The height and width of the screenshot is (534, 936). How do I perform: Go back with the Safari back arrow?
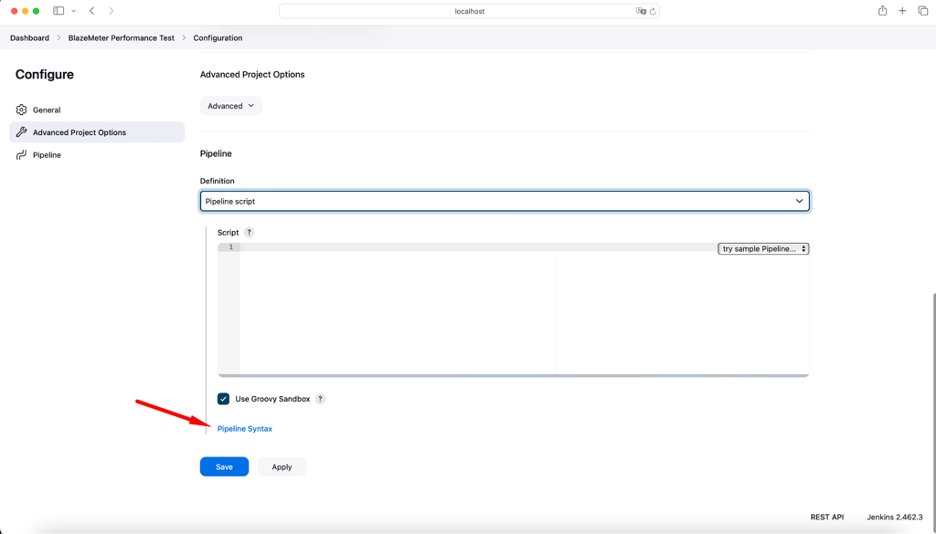click(x=92, y=11)
